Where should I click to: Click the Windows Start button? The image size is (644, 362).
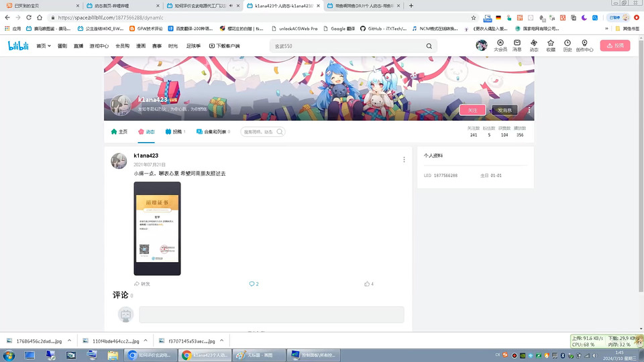[x=9, y=355]
